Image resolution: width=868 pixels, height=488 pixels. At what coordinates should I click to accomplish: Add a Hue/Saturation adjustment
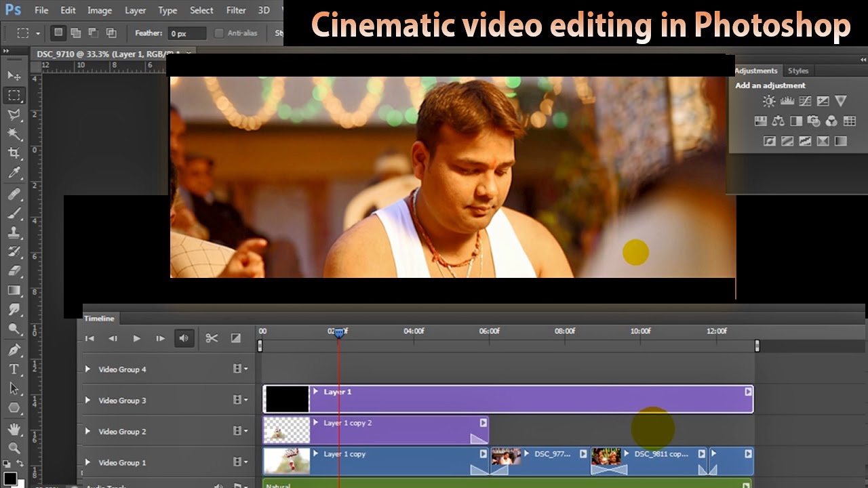tap(760, 121)
